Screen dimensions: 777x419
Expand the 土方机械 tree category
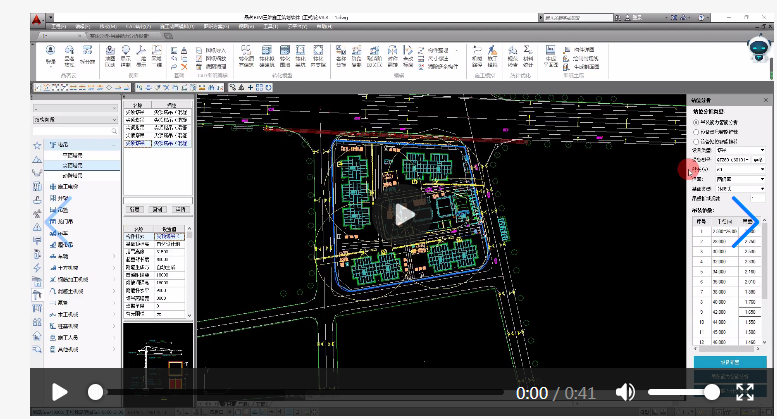[x=114, y=268]
